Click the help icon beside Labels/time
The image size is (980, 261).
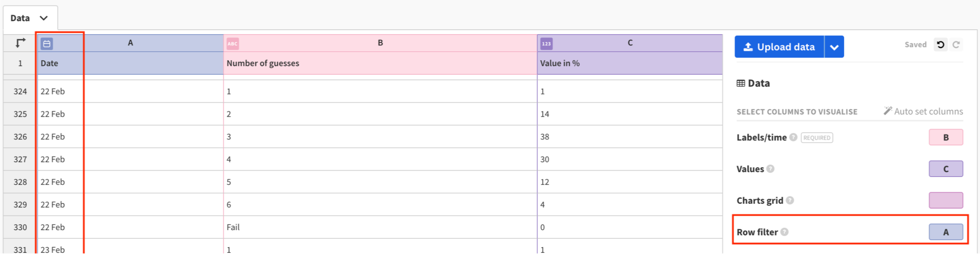(x=793, y=137)
